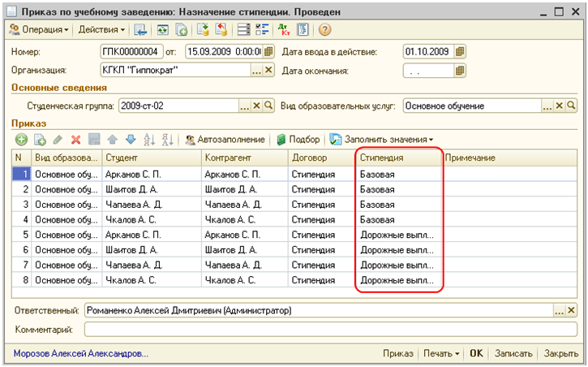Image resolution: width=588 pixels, height=367 pixels.
Task: Move the row up with arrow icon
Action: (112, 140)
